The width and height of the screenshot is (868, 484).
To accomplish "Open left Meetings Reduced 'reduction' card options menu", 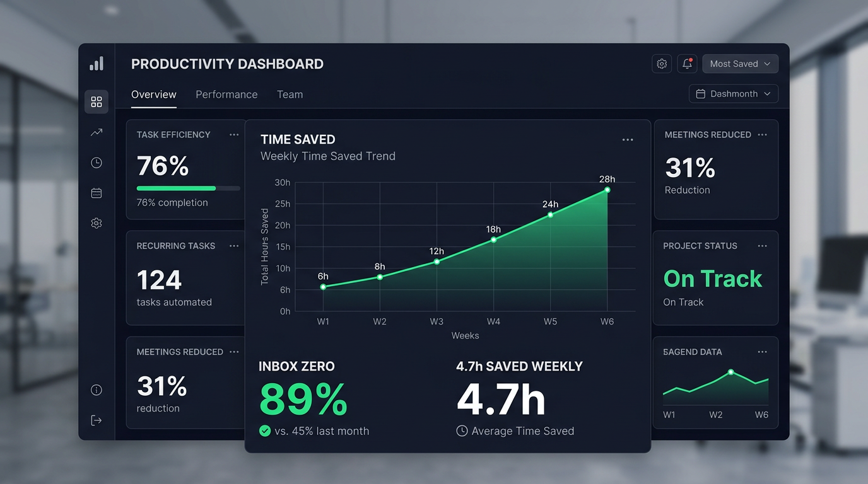I will pyautogui.click(x=234, y=352).
